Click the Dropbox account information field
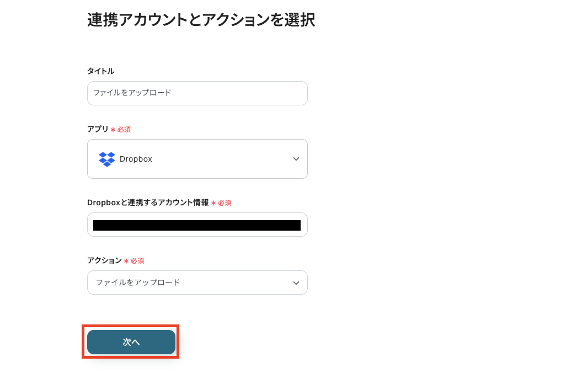The image size is (588, 373). [197, 225]
